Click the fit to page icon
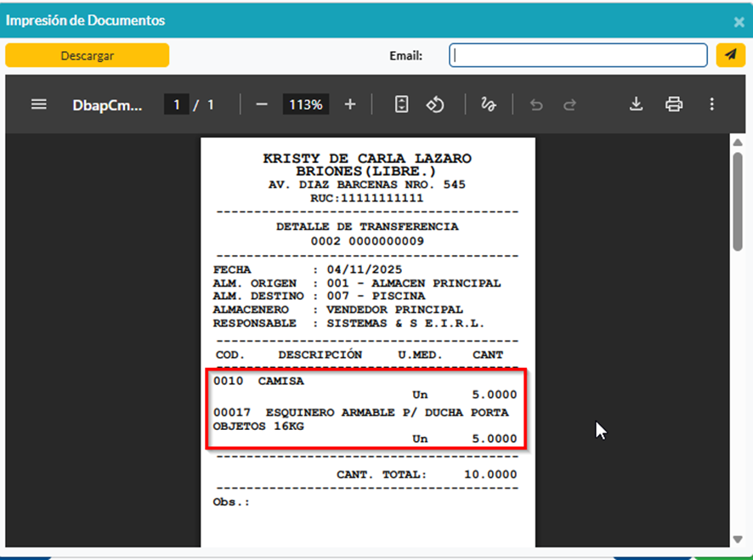The image size is (753, 560). click(402, 105)
